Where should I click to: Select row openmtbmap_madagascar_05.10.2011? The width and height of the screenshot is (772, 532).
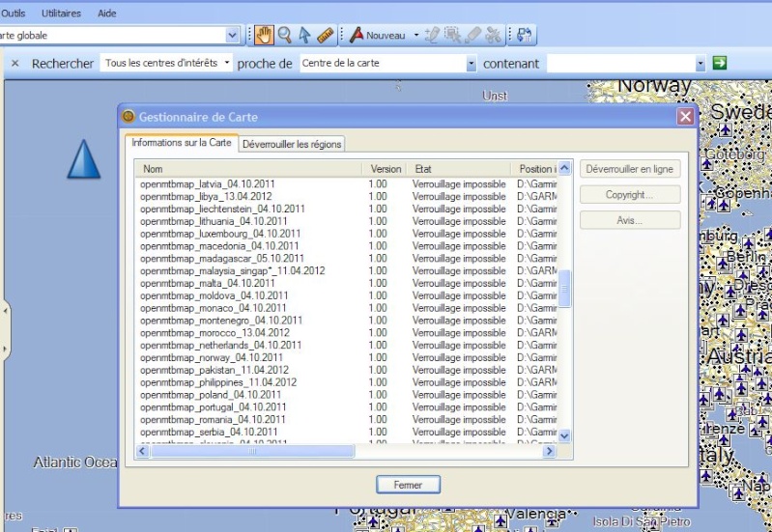click(x=347, y=259)
